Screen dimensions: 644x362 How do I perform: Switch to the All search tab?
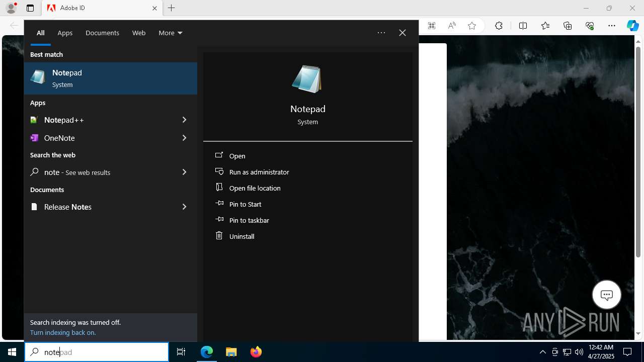[40, 33]
